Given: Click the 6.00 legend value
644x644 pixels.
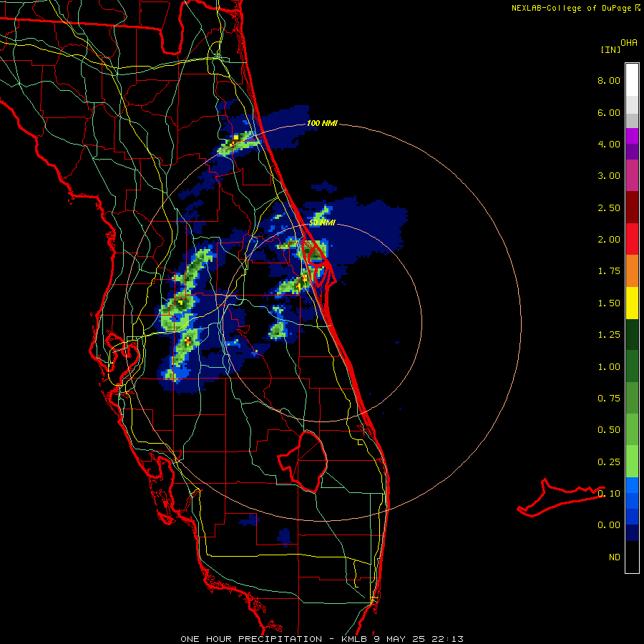Looking at the screenshot, I should pyautogui.click(x=609, y=112).
